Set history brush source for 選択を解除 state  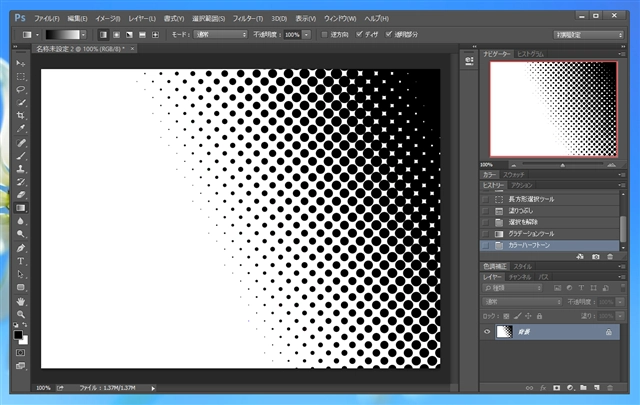point(485,222)
